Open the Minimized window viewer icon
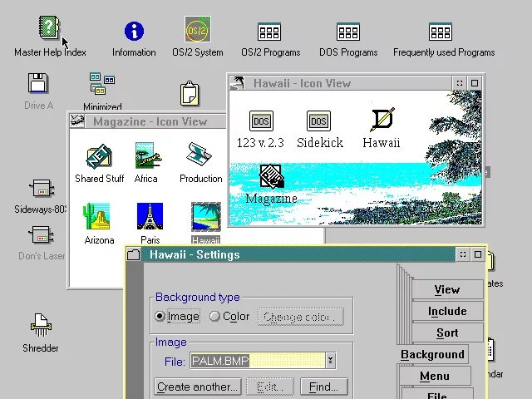 click(x=101, y=83)
